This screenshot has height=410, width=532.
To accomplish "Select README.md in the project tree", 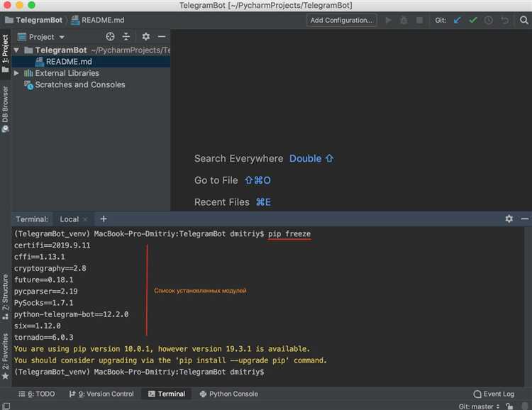I will 91,62.
